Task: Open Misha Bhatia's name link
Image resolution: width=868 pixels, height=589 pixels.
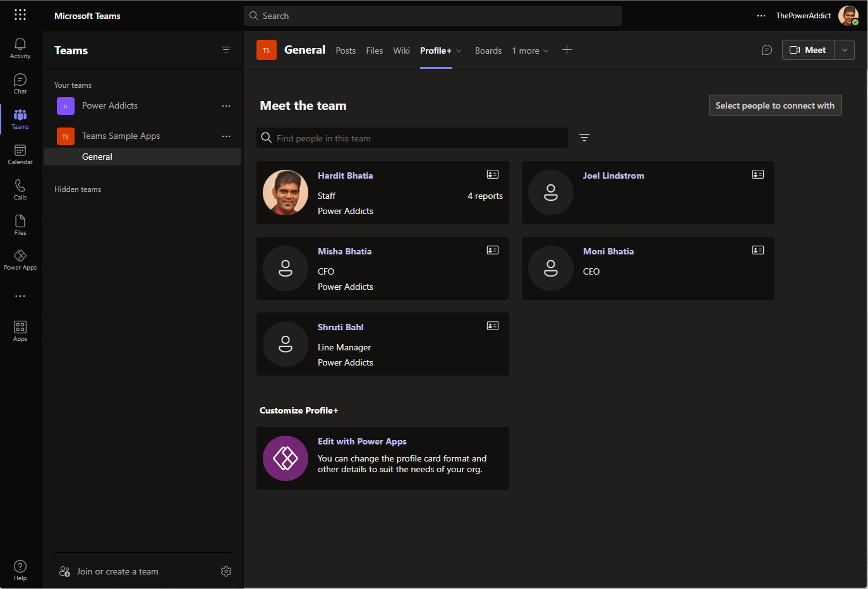Action: pyautogui.click(x=344, y=251)
